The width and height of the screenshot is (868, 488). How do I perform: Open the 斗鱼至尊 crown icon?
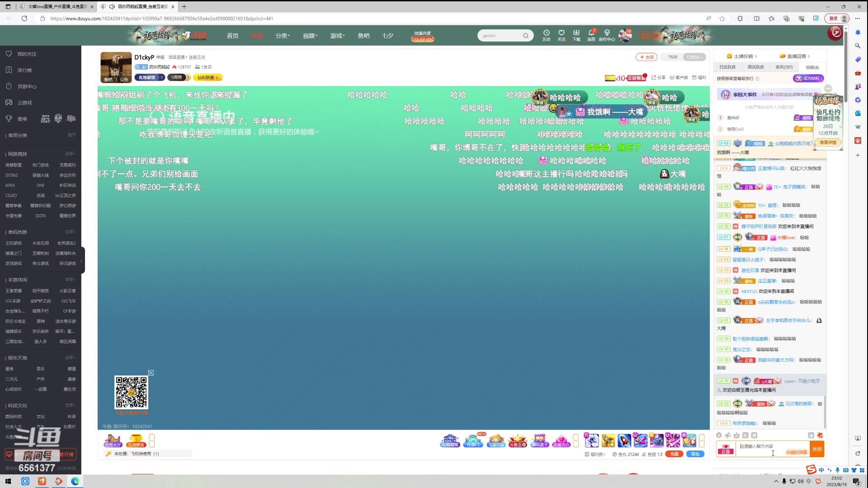518,441
